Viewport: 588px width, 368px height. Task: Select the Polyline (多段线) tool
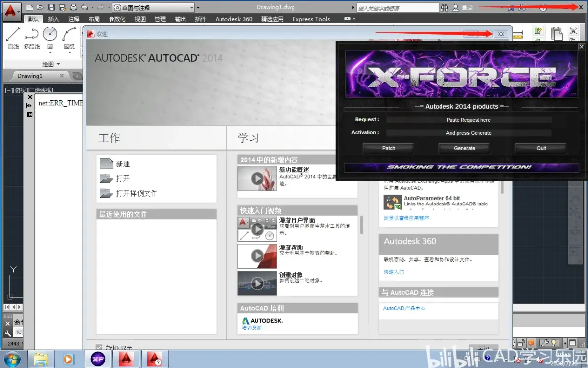(32, 38)
